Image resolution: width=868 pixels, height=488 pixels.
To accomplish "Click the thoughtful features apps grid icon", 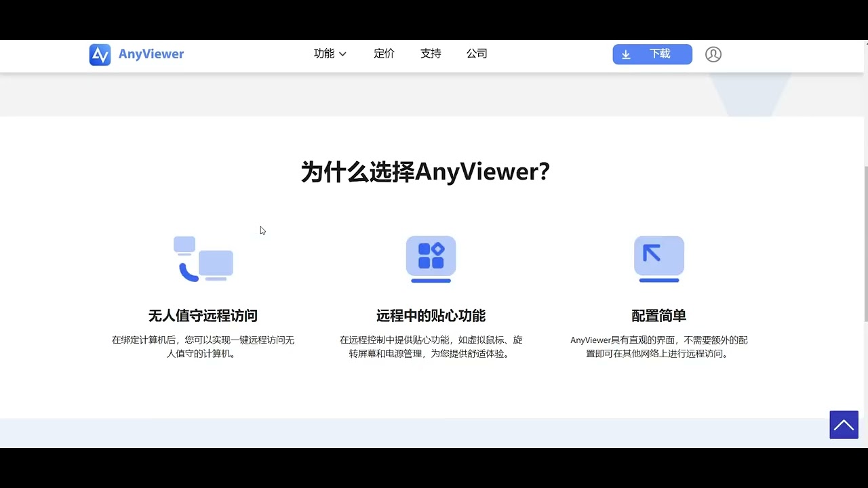I will pyautogui.click(x=431, y=259).
